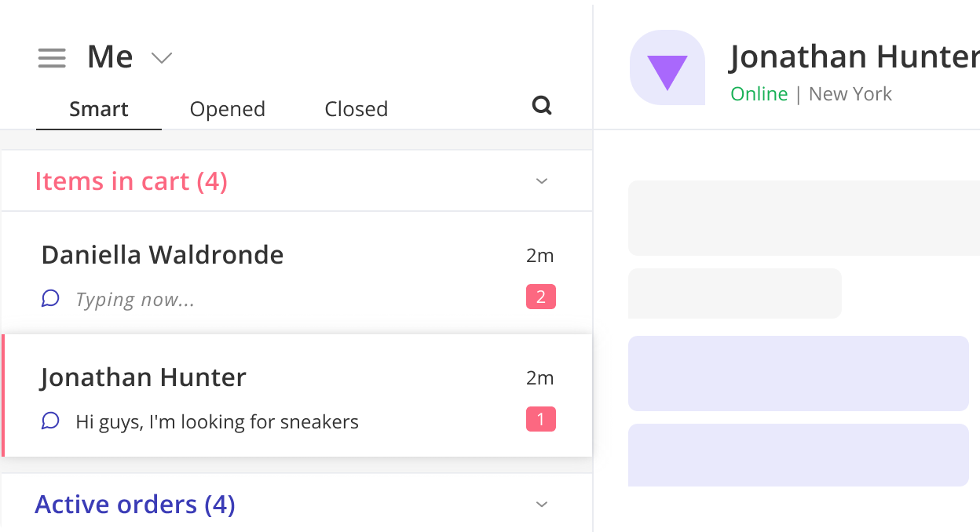
Task: Click the search magnifier icon
Action: click(542, 105)
